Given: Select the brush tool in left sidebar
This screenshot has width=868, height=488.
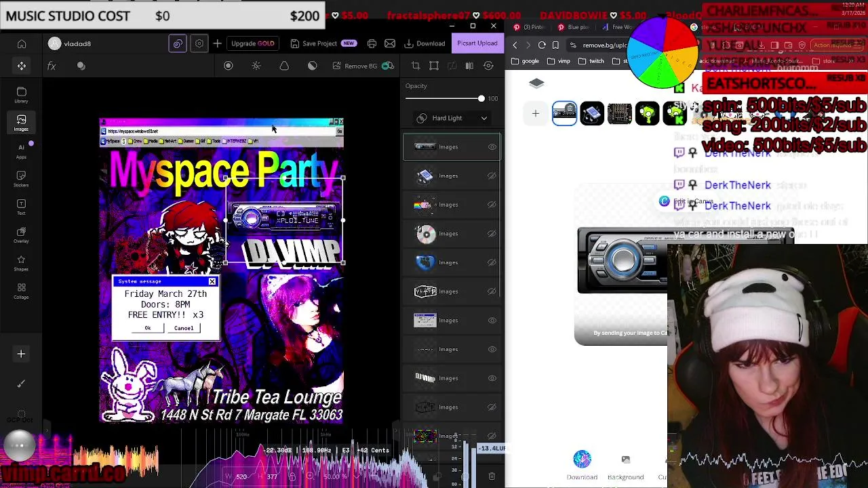Looking at the screenshot, I should tap(21, 384).
